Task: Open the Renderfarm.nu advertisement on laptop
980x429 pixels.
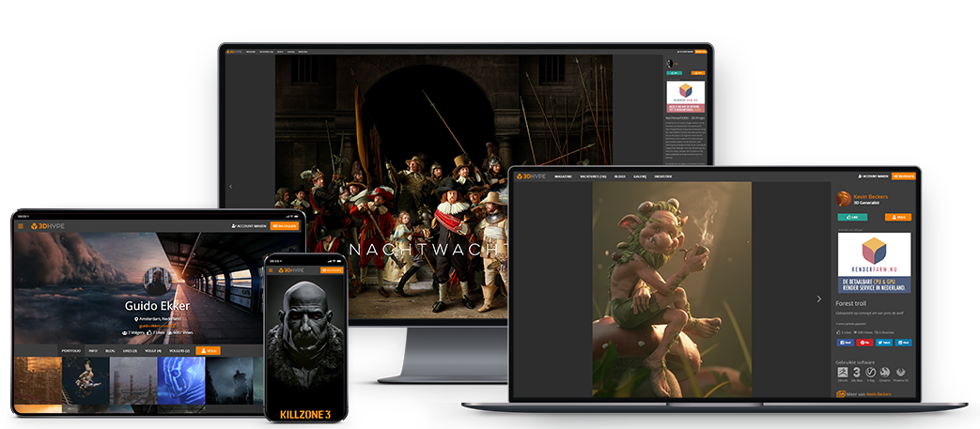Action: [874, 264]
